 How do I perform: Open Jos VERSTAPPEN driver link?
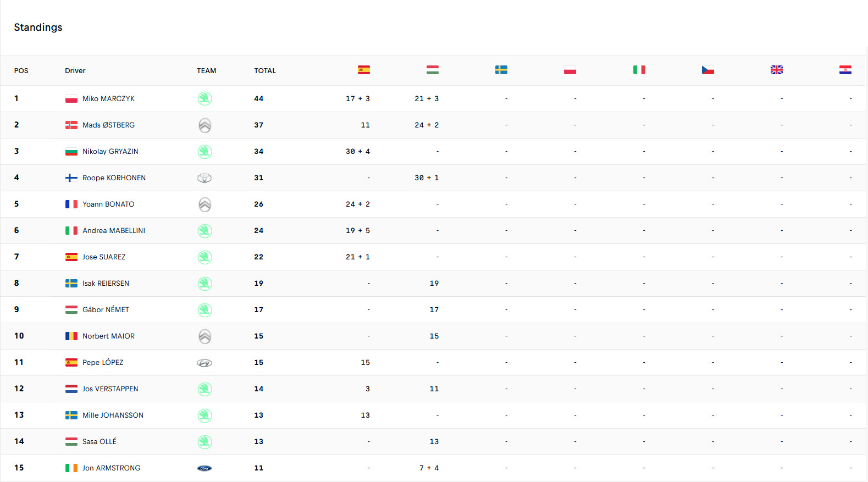tap(110, 389)
